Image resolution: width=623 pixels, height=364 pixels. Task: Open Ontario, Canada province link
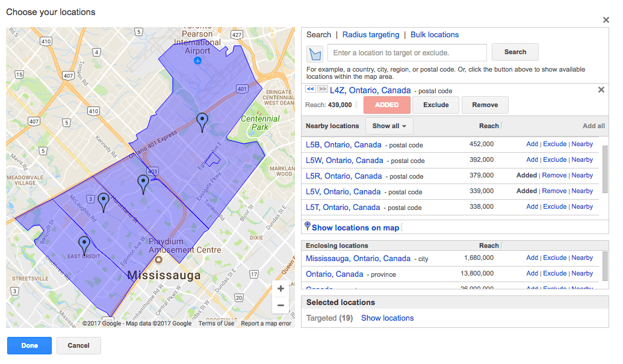(334, 274)
